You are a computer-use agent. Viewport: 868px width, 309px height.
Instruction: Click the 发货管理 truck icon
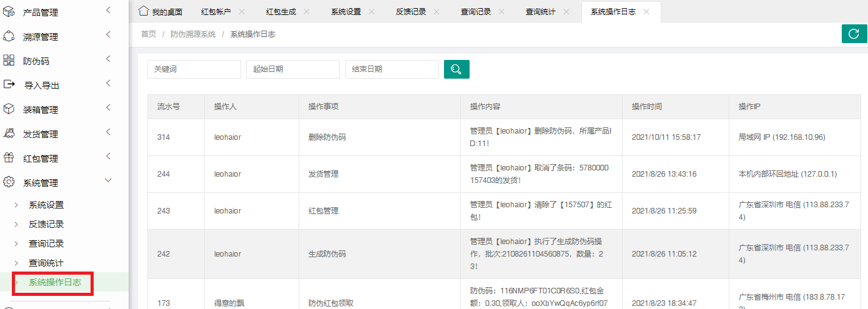pyautogui.click(x=9, y=134)
